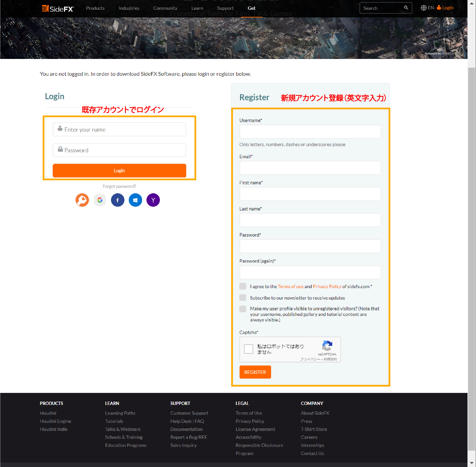Open footer License Agreement link
Viewport: 476px width, 467px height.
tap(255, 429)
